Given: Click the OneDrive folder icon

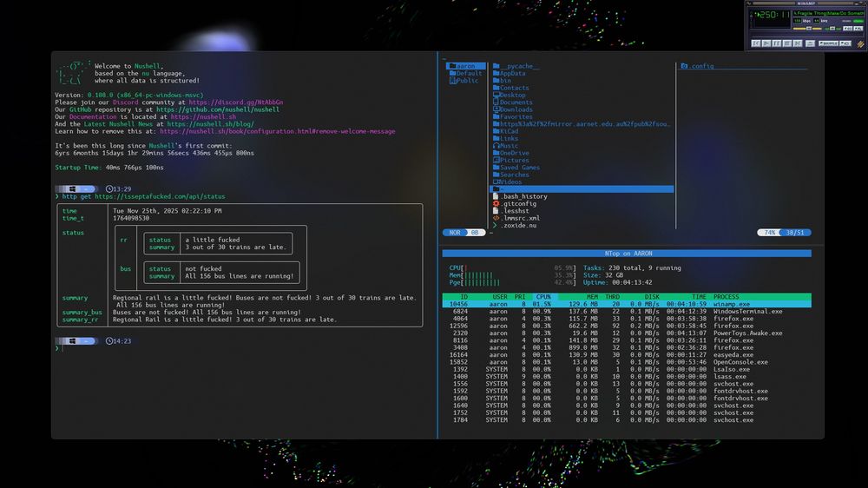Looking at the screenshot, I should click(496, 153).
